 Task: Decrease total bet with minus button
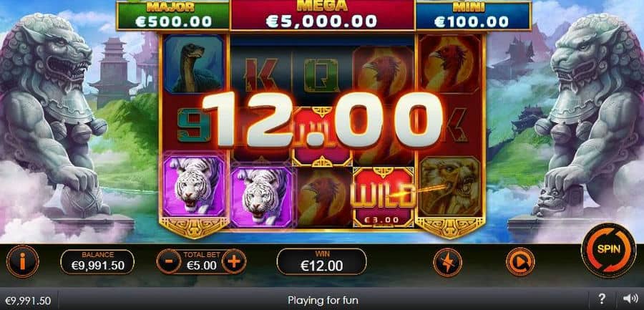[168, 261]
